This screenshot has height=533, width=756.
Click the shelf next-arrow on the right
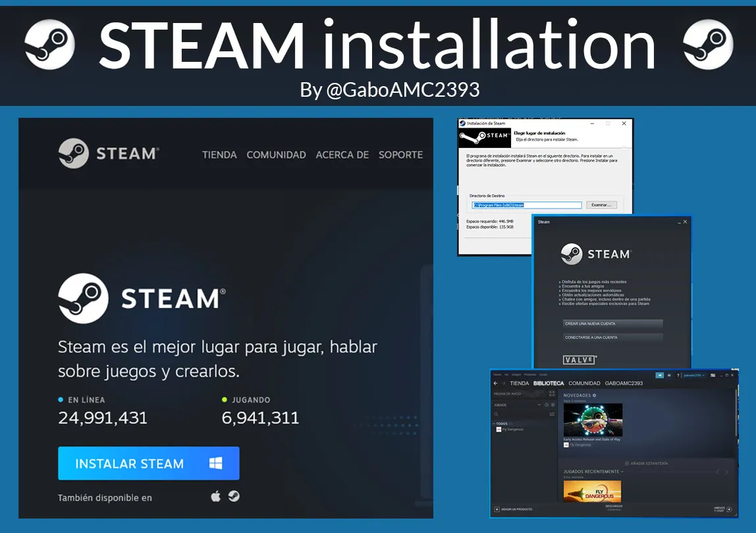click(726, 472)
